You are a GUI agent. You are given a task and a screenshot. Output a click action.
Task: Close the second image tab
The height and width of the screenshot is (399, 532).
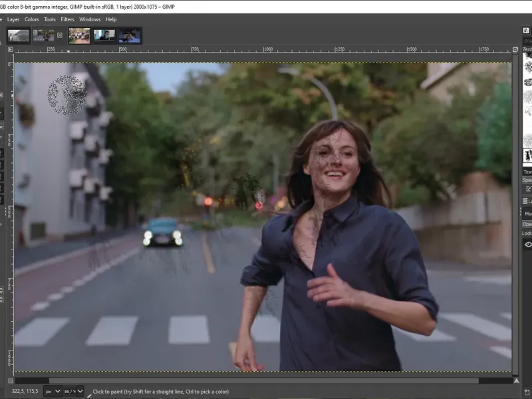60,35
